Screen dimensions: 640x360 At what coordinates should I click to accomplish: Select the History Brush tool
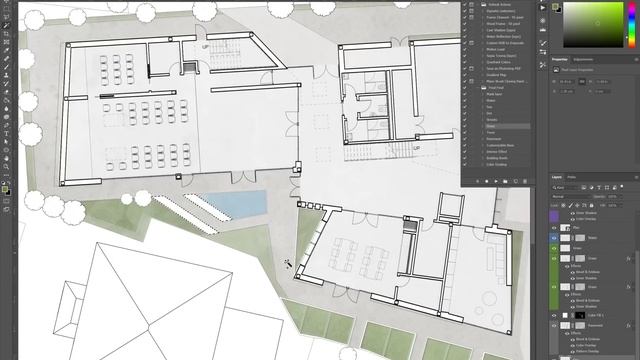click(6, 83)
